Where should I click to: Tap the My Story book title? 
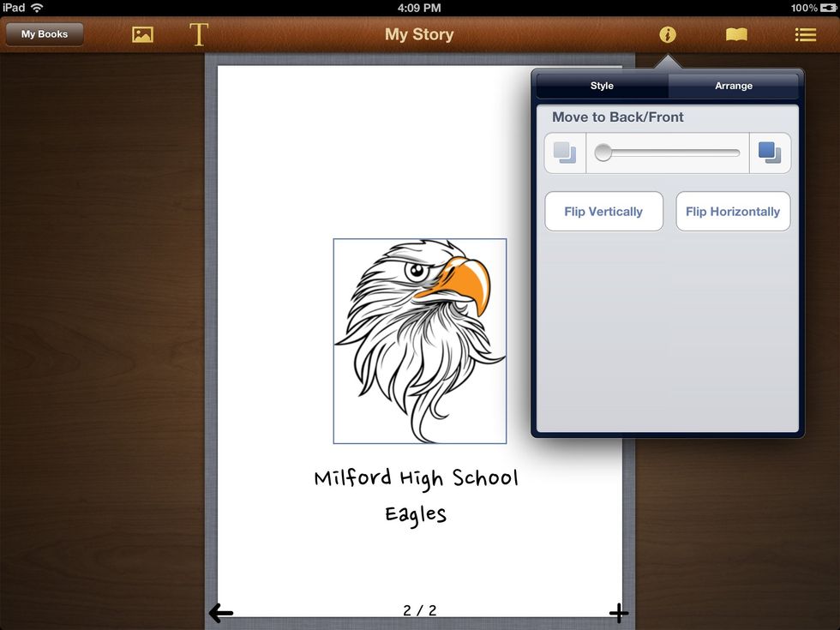tap(419, 34)
